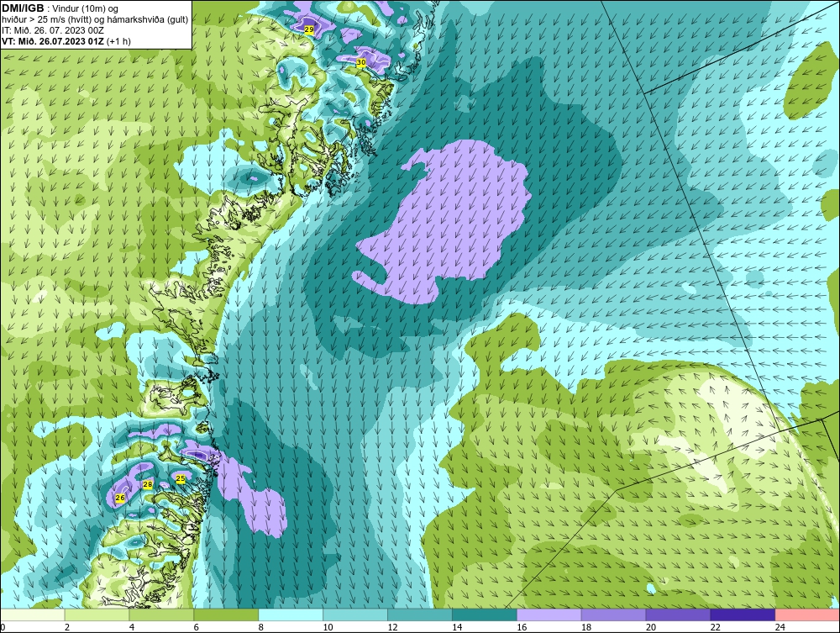Select the 4–6 m/s green legend swatch

point(161,615)
